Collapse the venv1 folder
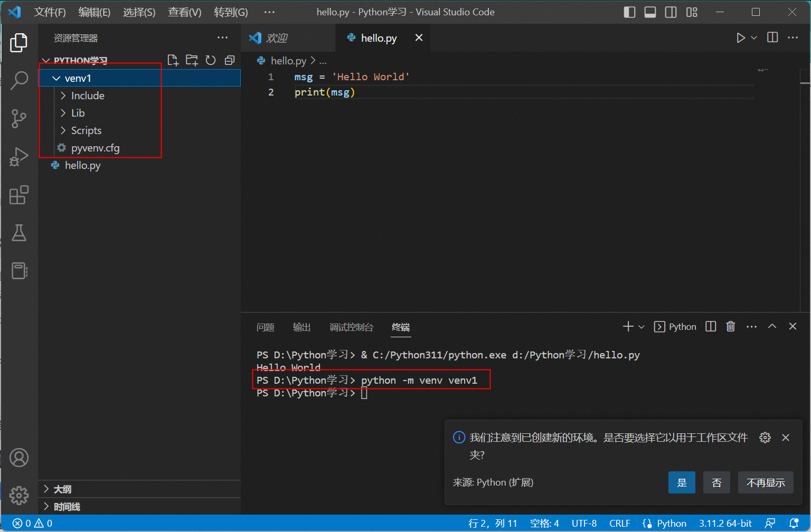 click(56, 78)
